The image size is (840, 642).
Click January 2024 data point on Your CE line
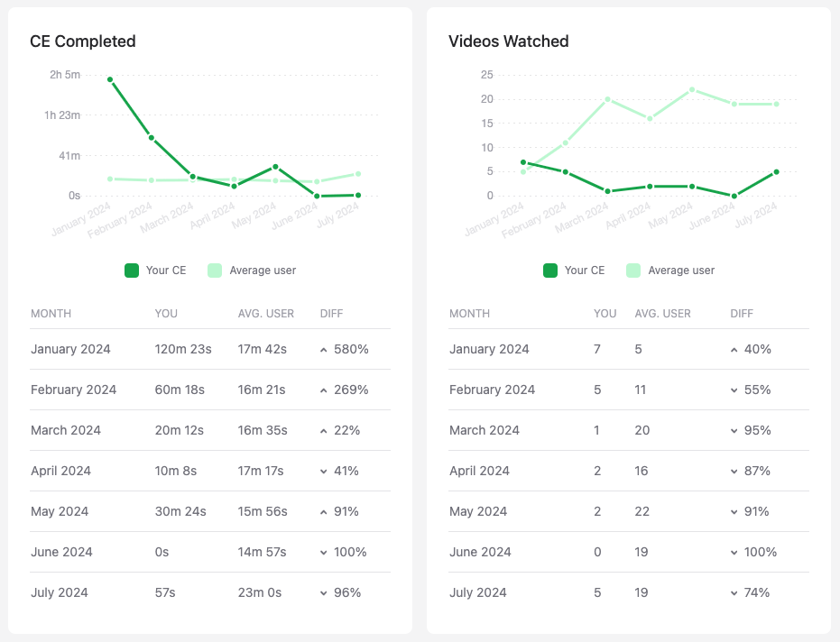coord(110,79)
